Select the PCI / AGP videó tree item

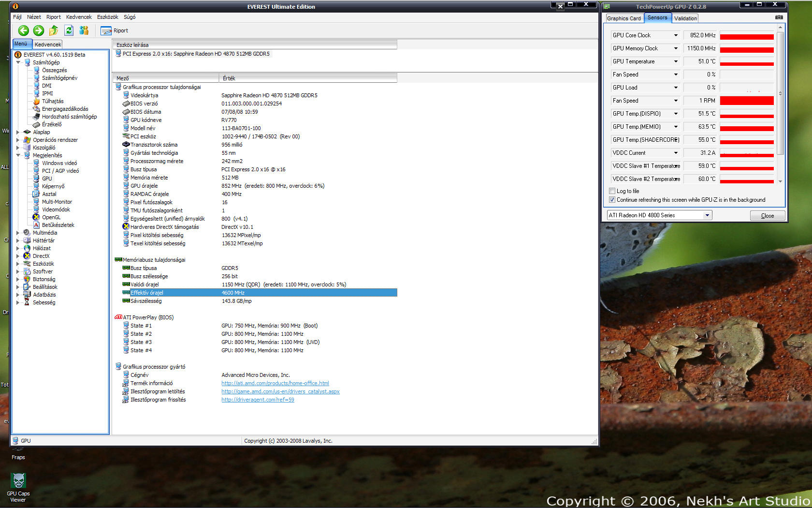point(60,171)
